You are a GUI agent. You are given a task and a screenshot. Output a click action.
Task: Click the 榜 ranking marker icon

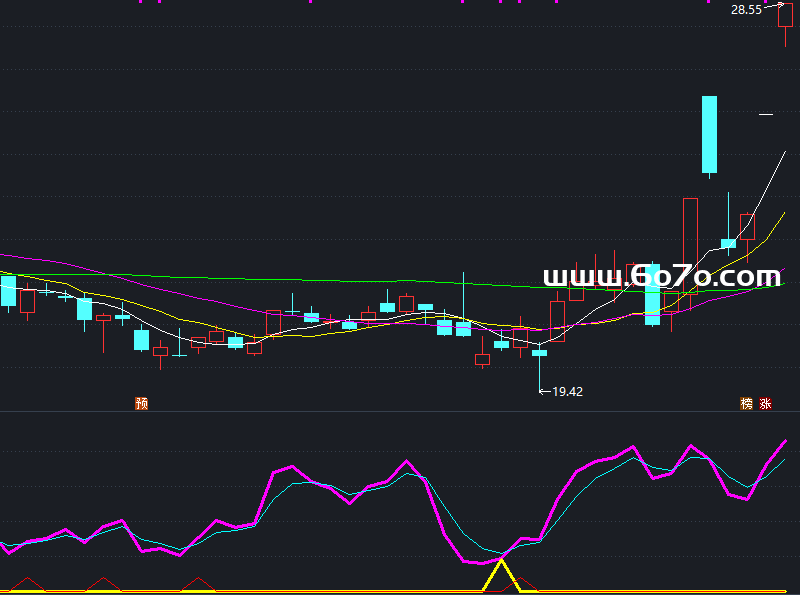[746, 404]
